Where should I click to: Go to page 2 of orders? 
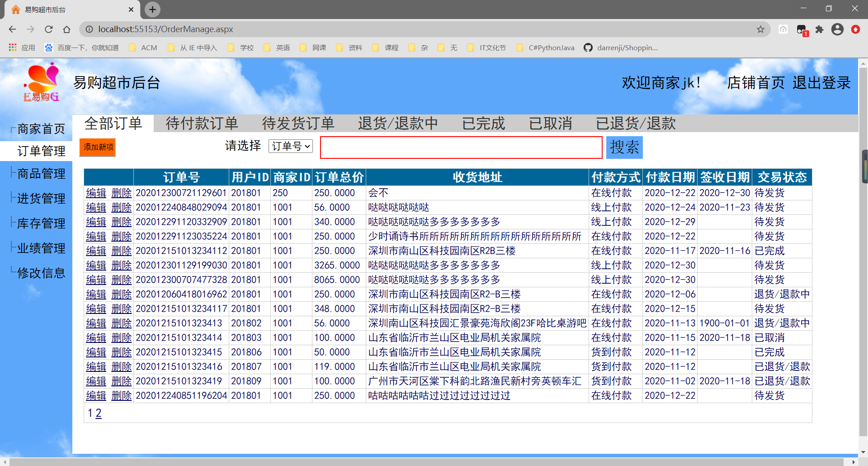coord(99,413)
